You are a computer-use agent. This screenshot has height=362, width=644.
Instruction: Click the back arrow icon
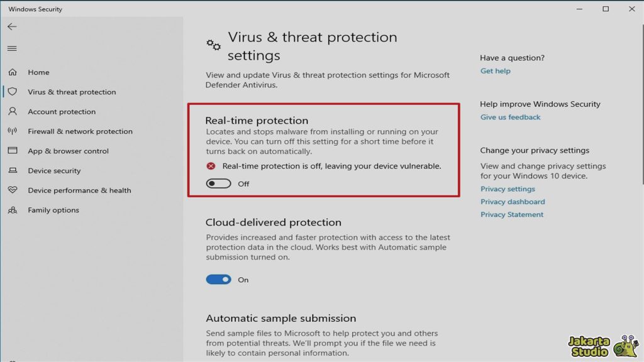[12, 27]
